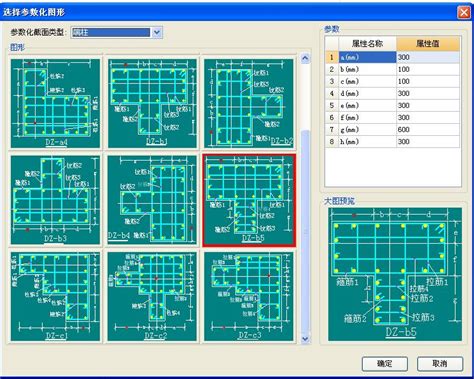Open the 参数化截面类型 dropdown arrow
Viewport: 474px width, 379px height.
(157, 32)
